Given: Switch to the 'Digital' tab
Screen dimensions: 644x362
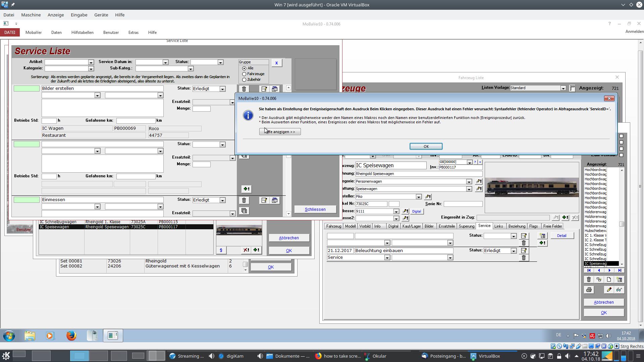Looking at the screenshot, I should pos(393,226).
